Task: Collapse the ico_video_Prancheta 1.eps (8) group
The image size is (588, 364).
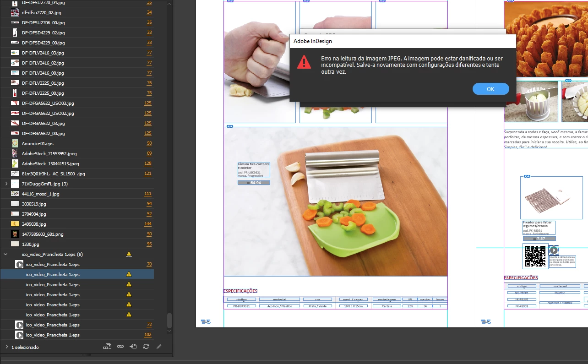Action: click(x=6, y=254)
